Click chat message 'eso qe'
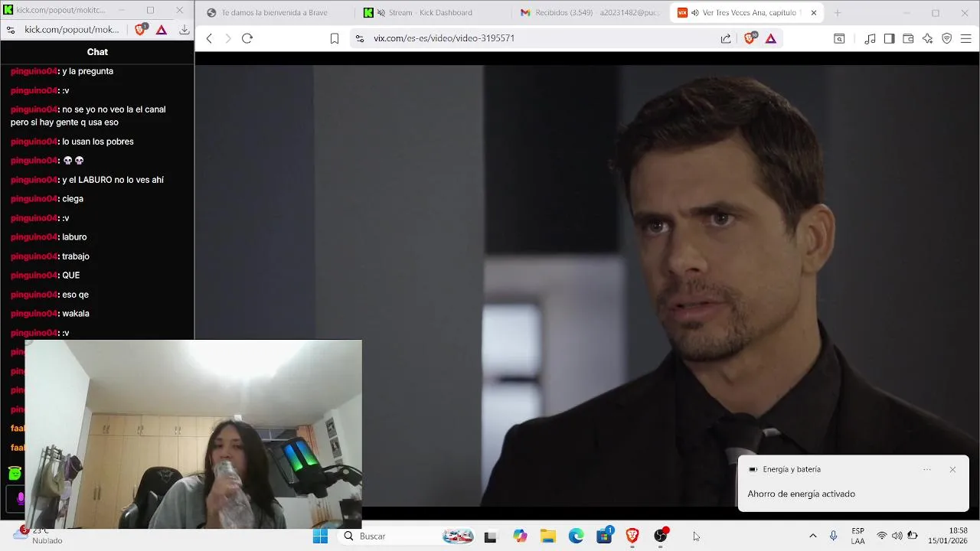 tap(75, 295)
